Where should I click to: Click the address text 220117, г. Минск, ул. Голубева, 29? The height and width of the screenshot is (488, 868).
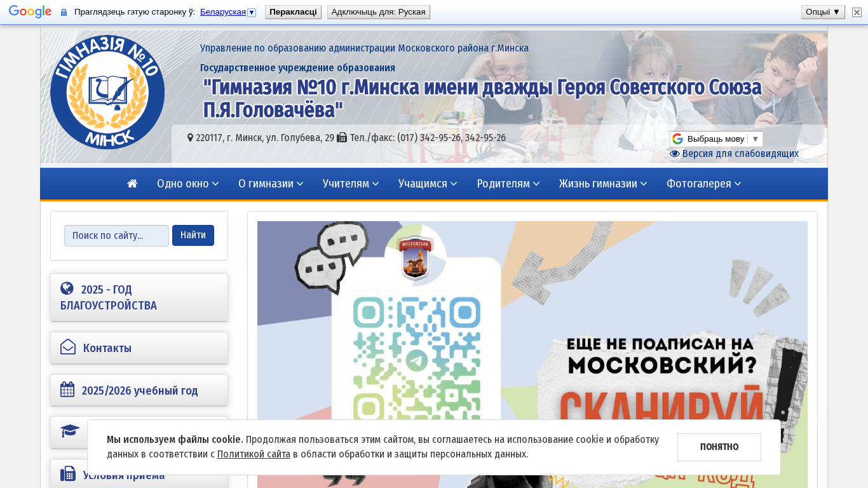pos(265,138)
